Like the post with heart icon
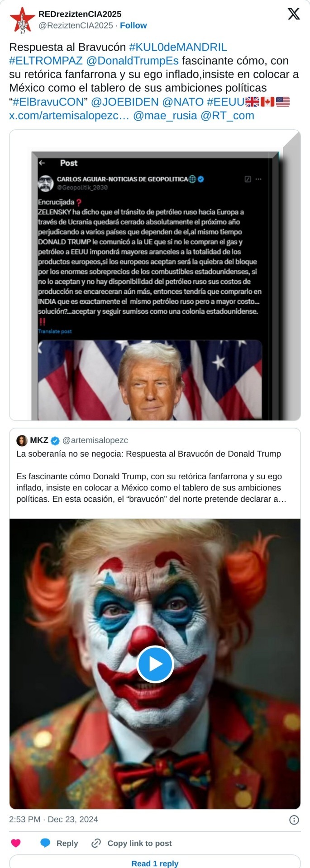310x868 pixels. pos(16,843)
